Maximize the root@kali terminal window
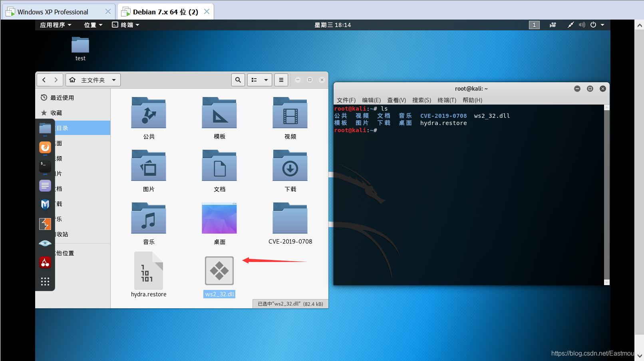Viewport: 644px width, 361px height. (x=590, y=89)
